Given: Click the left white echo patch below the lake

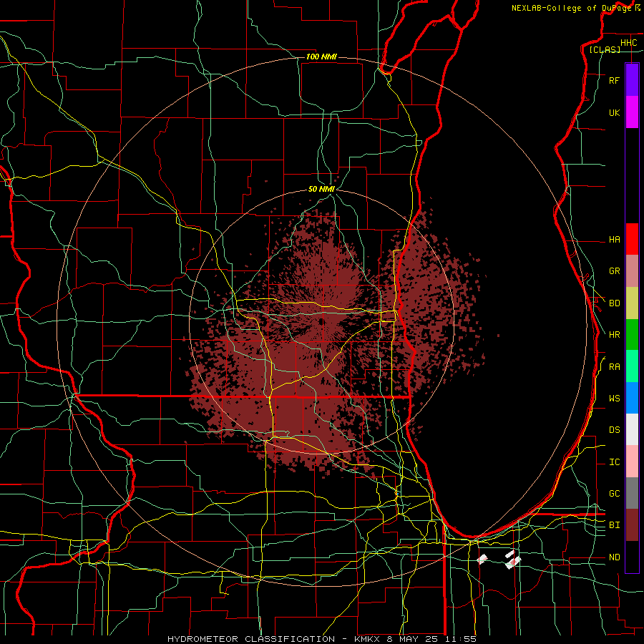Looking at the screenshot, I should pyautogui.click(x=482, y=559).
